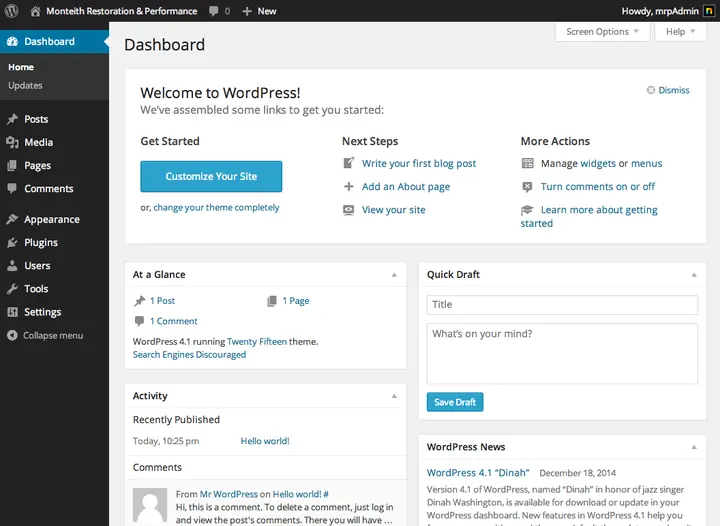Click the Users person icon
Image resolution: width=720 pixels, height=526 pixels.
click(12, 266)
